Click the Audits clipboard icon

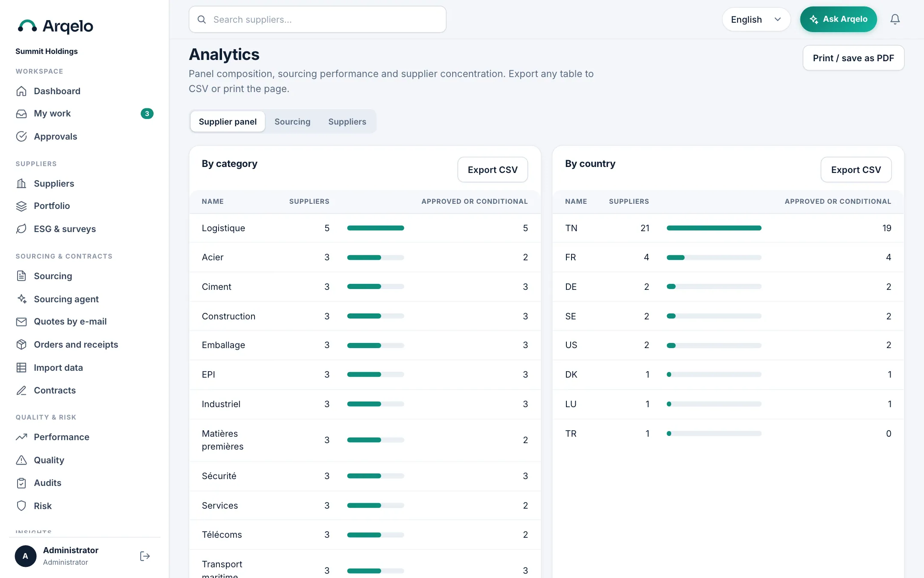(21, 483)
